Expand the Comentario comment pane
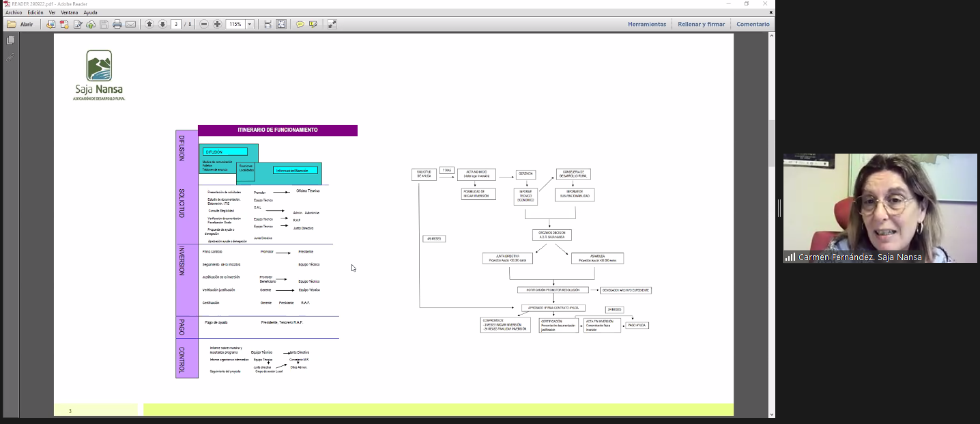The width and height of the screenshot is (980, 424). point(753,24)
